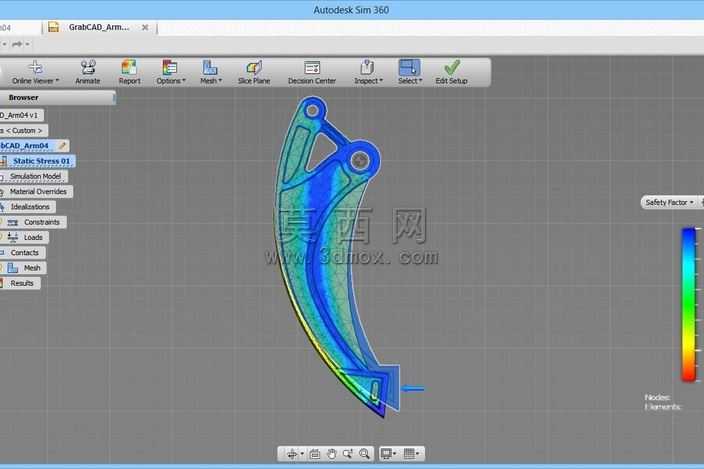Activate the Slice Plane tool
The height and width of the screenshot is (469, 704).
point(254,72)
